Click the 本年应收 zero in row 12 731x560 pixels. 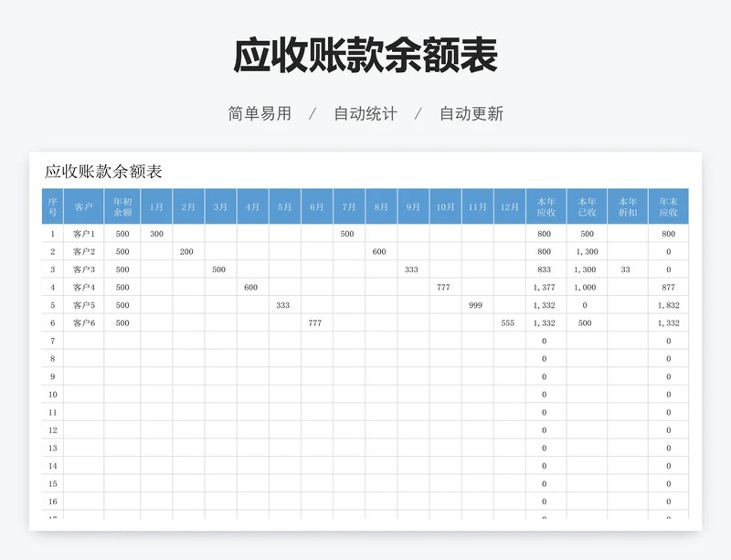(546, 430)
